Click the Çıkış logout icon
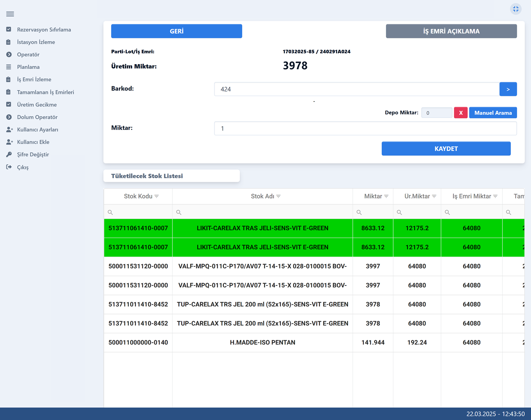The height and width of the screenshot is (420, 531). coord(9,167)
